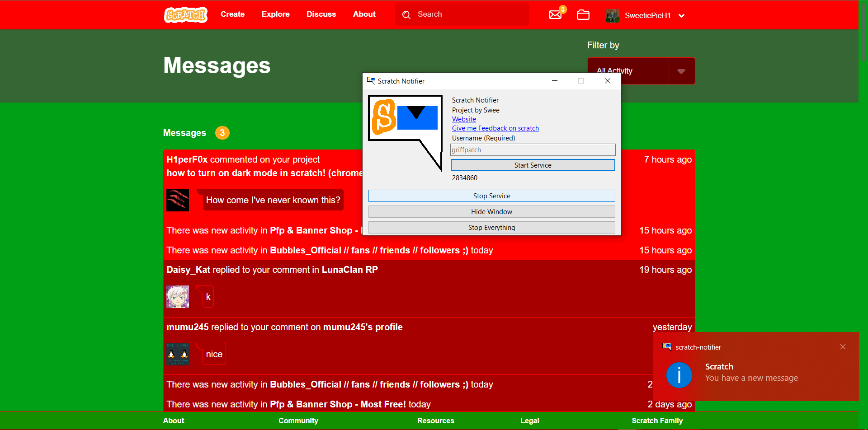Dismiss the scratch-notifier toast notification
The image size is (868, 430).
click(x=843, y=347)
